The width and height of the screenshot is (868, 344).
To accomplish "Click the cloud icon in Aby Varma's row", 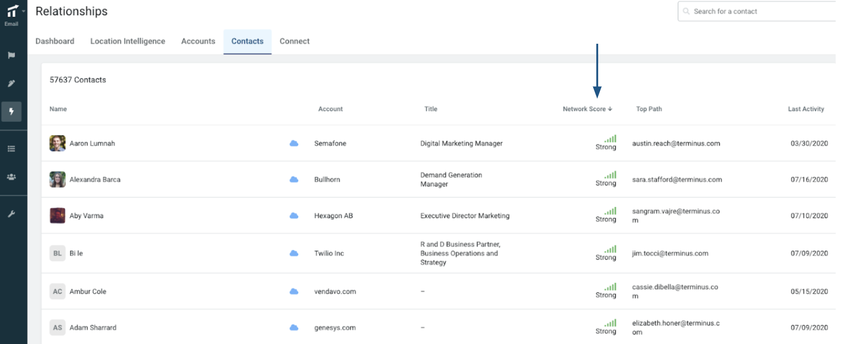I will click(294, 215).
